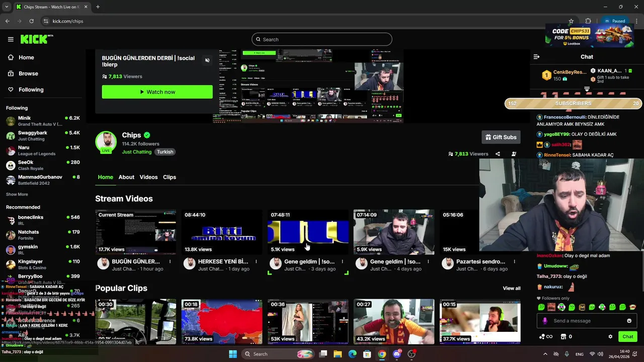This screenshot has width=644, height=362.
Task: Open Kingslayer in Recommended
Action: coord(43,264)
